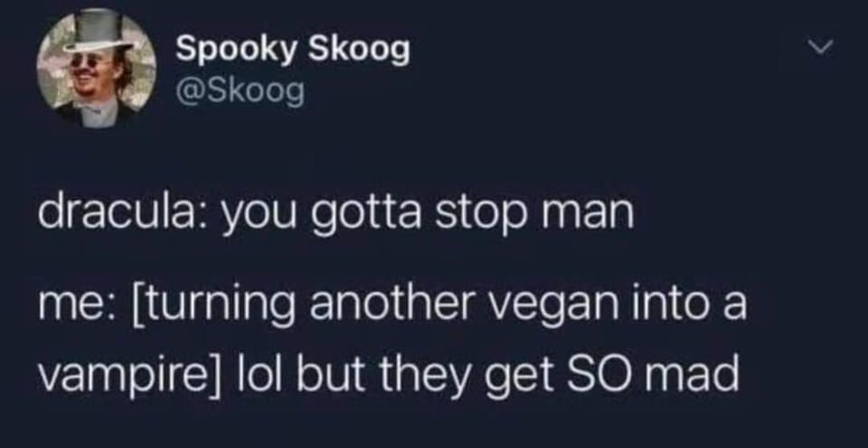Click the word "another" in the tweet
Viewport: 868px width, 448px height.
(x=399, y=305)
